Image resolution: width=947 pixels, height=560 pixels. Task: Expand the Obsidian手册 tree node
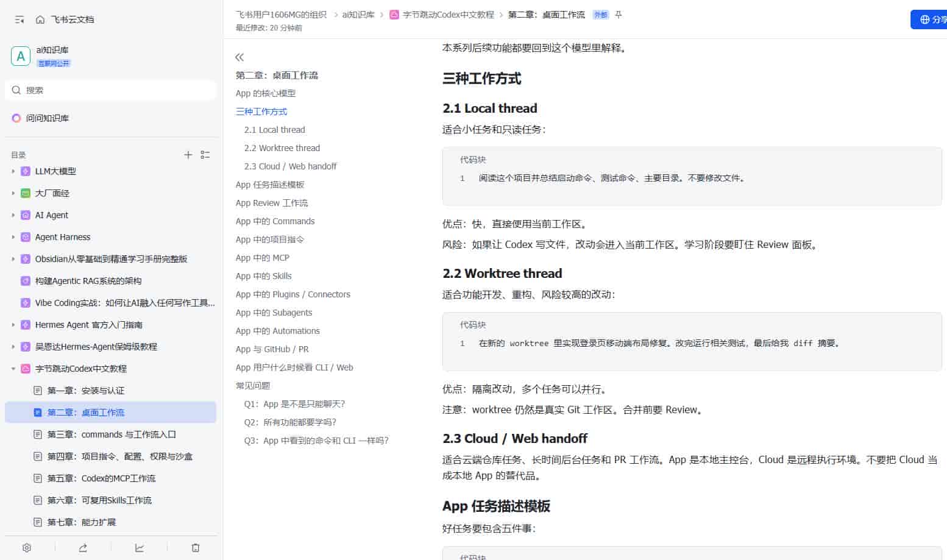pos(13,259)
